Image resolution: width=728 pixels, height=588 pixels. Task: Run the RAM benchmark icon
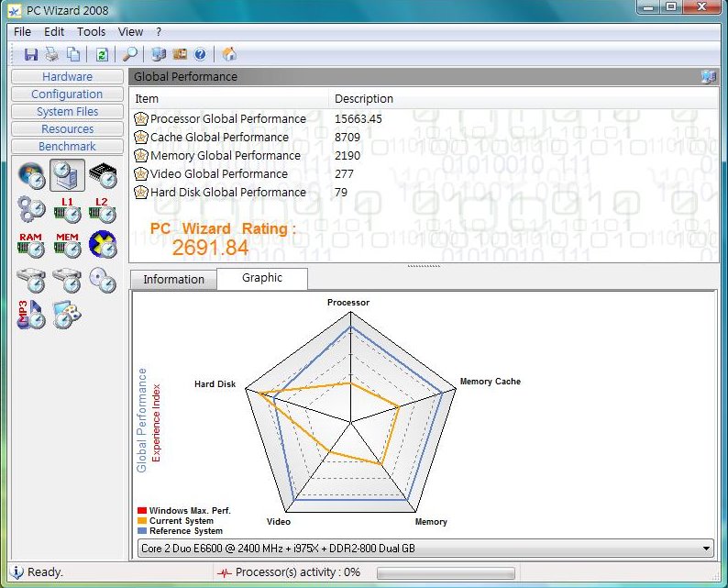pyautogui.click(x=31, y=245)
